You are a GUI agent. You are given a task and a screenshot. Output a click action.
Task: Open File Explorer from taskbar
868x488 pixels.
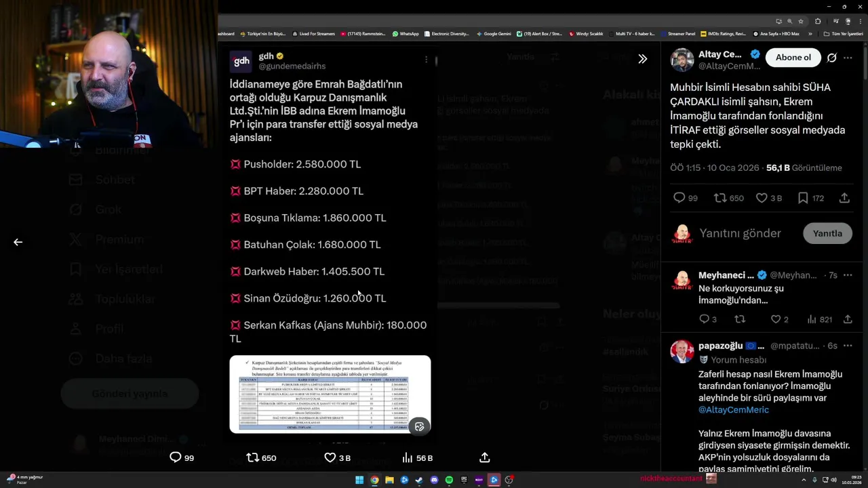click(x=389, y=480)
